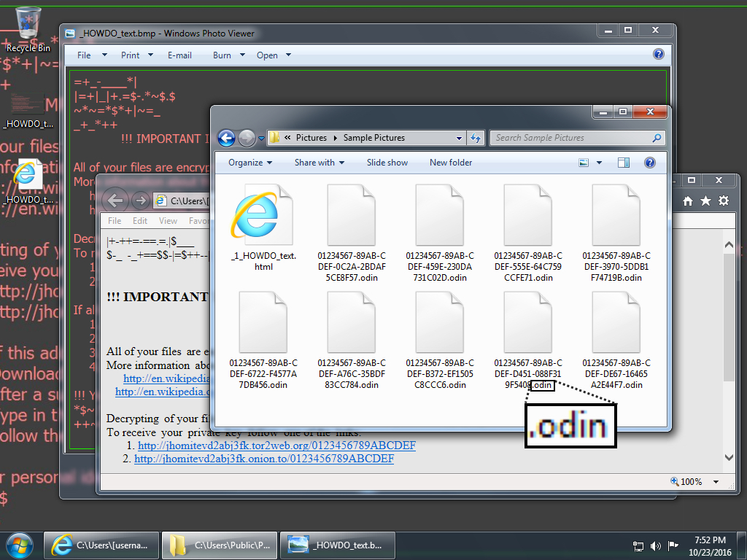This screenshot has width=747, height=560.
Task: Click Pictures in the Explorer breadcrumb
Action: (311, 138)
